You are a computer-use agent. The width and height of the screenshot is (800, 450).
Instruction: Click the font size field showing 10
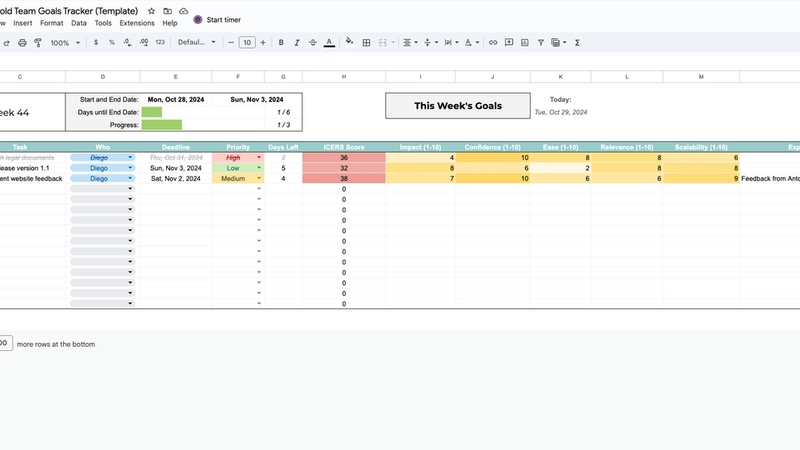point(247,43)
